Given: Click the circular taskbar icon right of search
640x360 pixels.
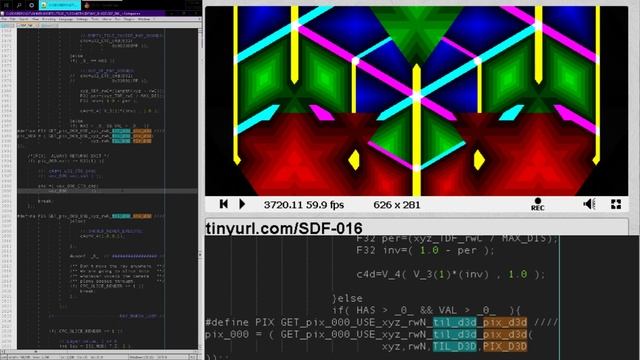Looking at the screenshot, I should tap(31, 5).
